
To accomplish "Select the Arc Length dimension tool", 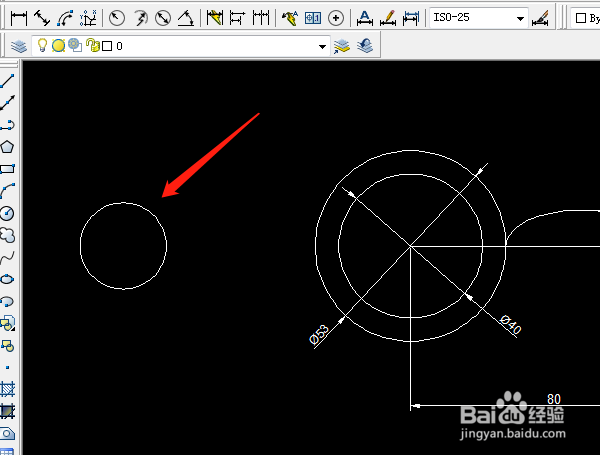I will (65, 18).
